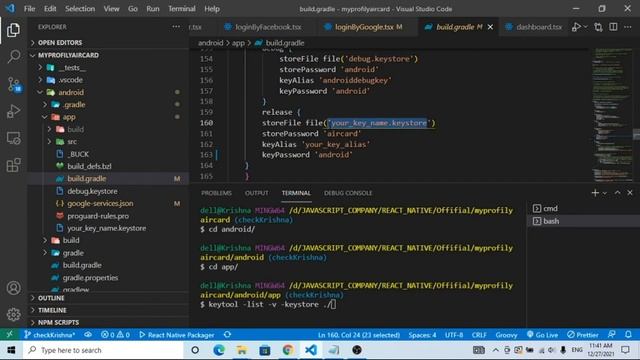Click React Native Packager status button
Screen dimensions: 640x360
click(177, 335)
